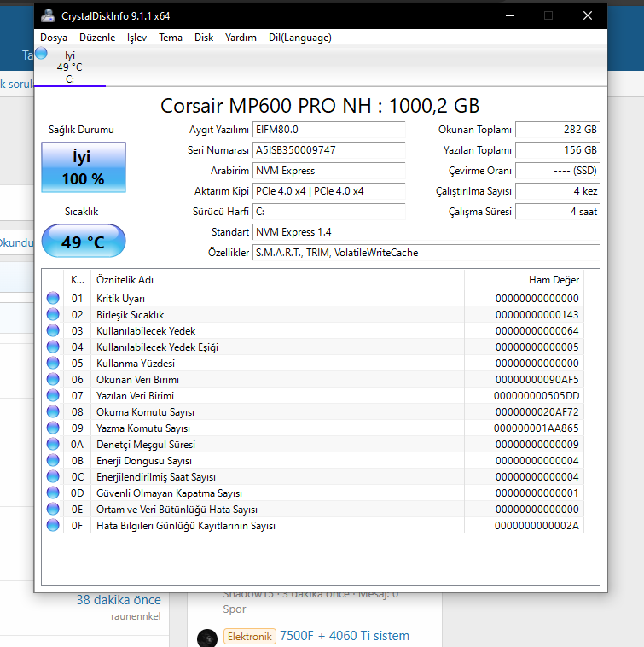
Task: Click the status orb for Okuma Komutu Sayısı
Action: (53, 411)
